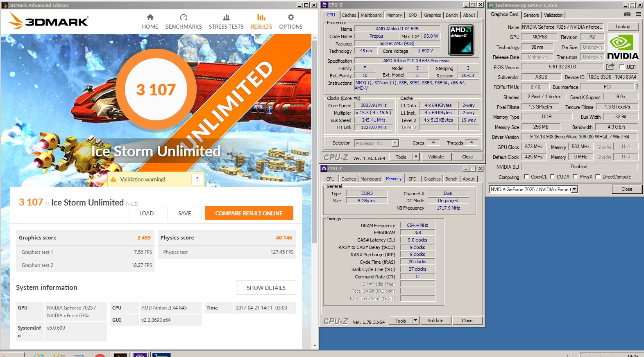Click Validate in the lower CPU-Z window

pos(435,321)
